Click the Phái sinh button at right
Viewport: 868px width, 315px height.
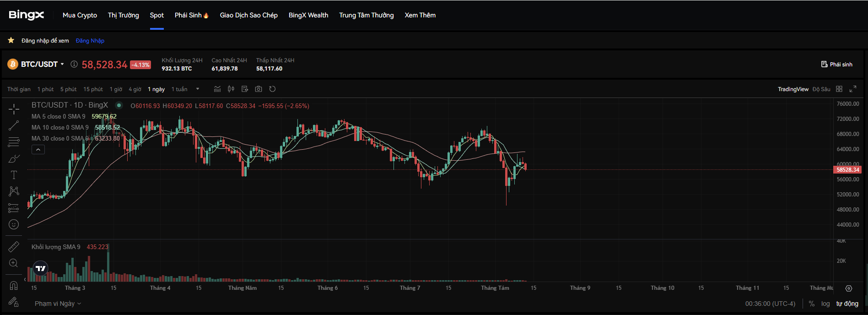pos(837,65)
